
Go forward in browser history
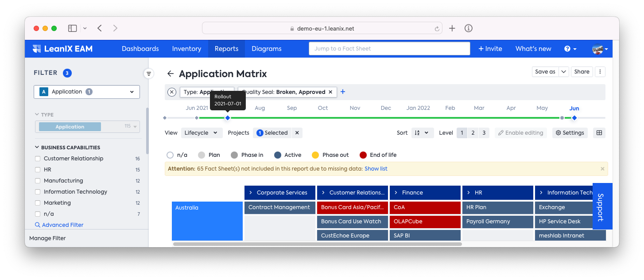click(115, 28)
